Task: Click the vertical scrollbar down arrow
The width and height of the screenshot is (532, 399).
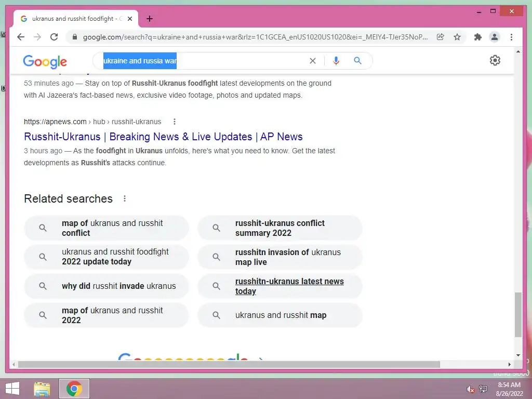Action: (518, 355)
